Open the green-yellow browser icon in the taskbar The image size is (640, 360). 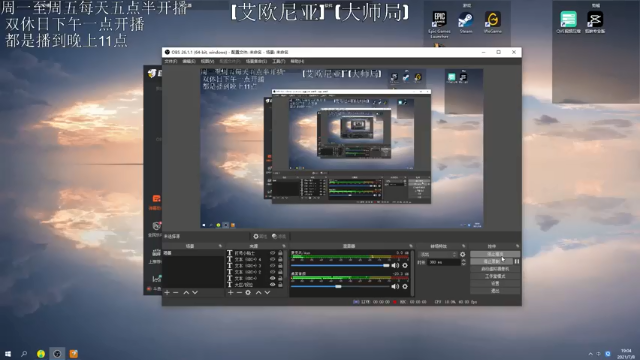pos(41,353)
